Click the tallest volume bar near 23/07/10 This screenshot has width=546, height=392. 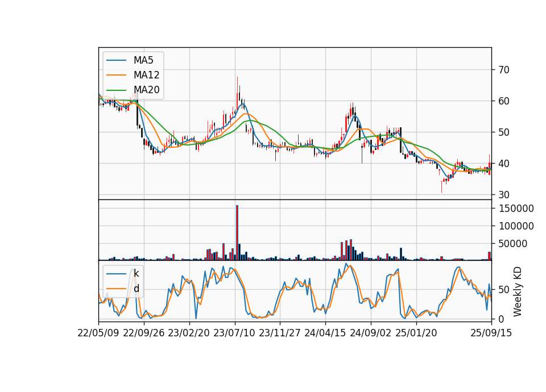(237, 233)
